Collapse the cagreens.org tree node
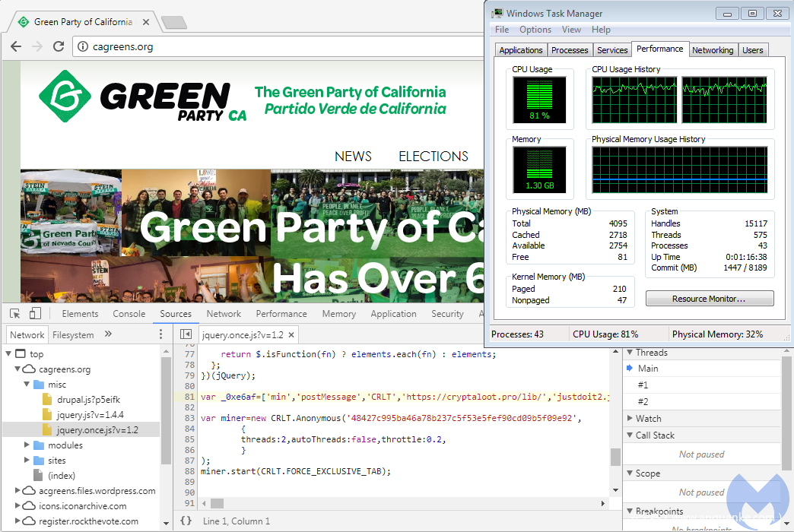This screenshot has height=532, width=794. pos(19,369)
